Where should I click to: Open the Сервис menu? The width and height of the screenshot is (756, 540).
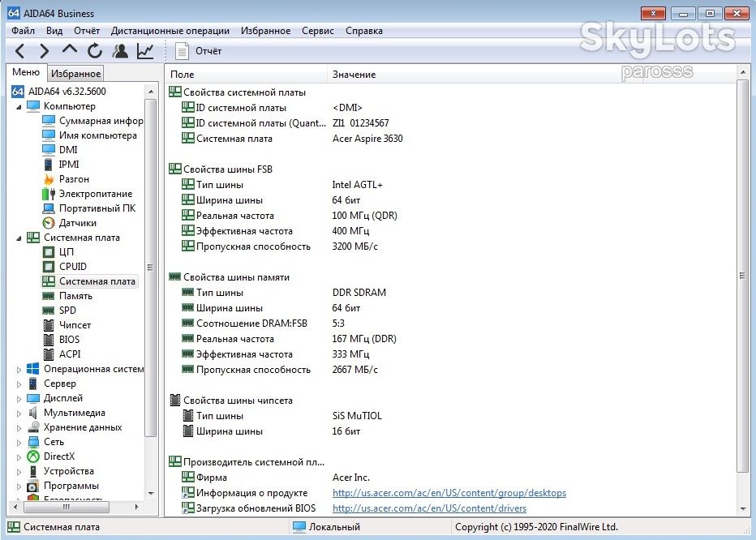click(x=318, y=30)
